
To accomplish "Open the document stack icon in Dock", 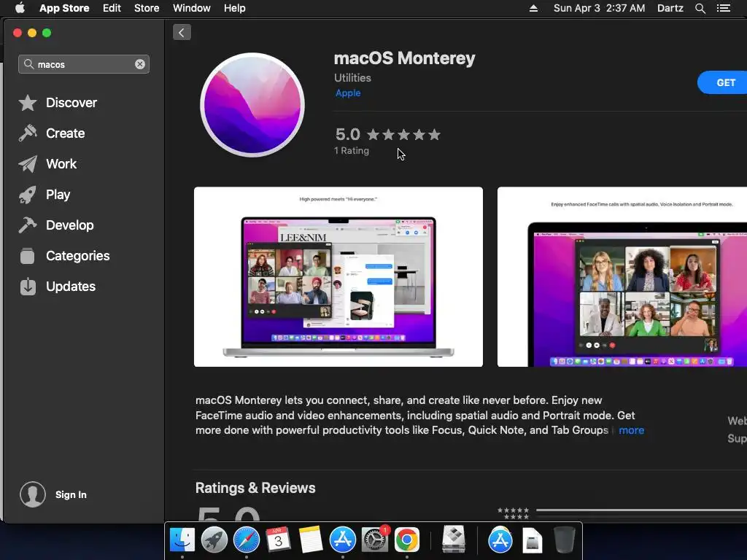I will click(532, 540).
